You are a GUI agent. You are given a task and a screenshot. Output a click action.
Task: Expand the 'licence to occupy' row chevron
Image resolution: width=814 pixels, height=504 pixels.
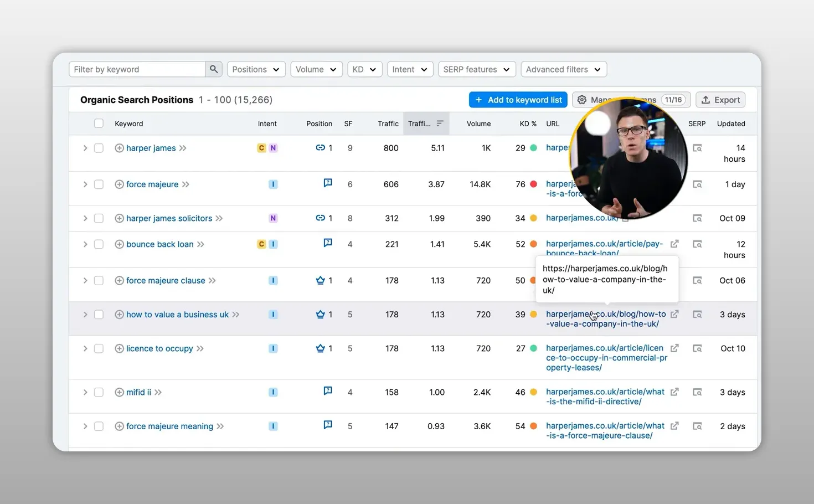(x=85, y=348)
